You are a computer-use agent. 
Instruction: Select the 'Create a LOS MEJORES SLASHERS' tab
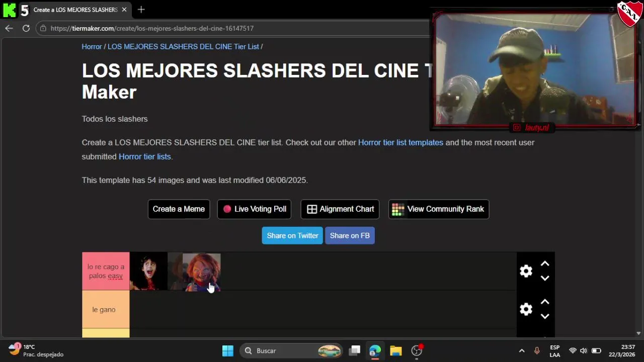tap(75, 10)
